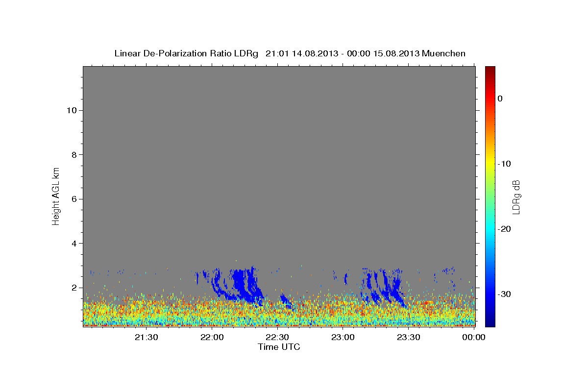This screenshot has width=588, height=392.
Task: Click the 22:30 time tick label
Action: [x=277, y=337]
